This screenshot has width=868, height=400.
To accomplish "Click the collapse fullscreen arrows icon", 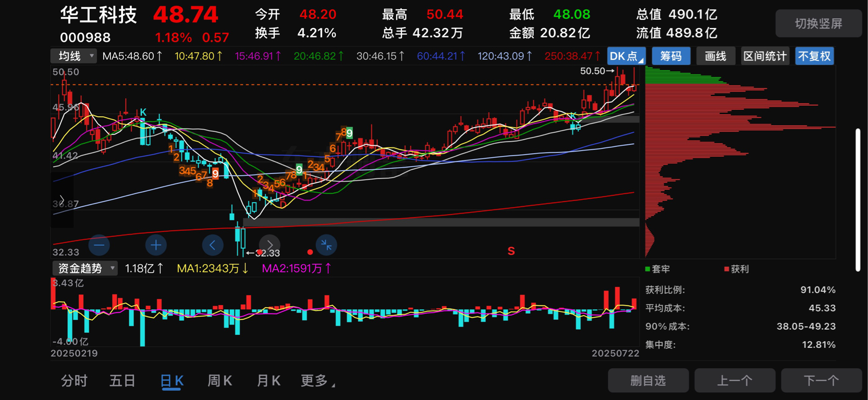I will 326,245.
